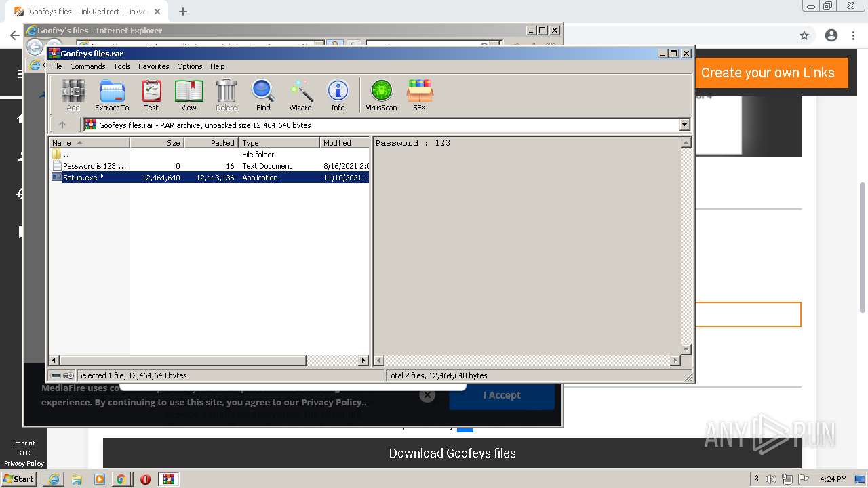Click the Delete trash icon

(226, 95)
